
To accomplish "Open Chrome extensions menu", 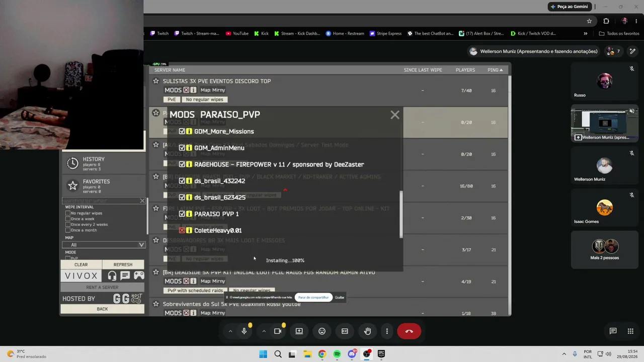I will click(606, 21).
